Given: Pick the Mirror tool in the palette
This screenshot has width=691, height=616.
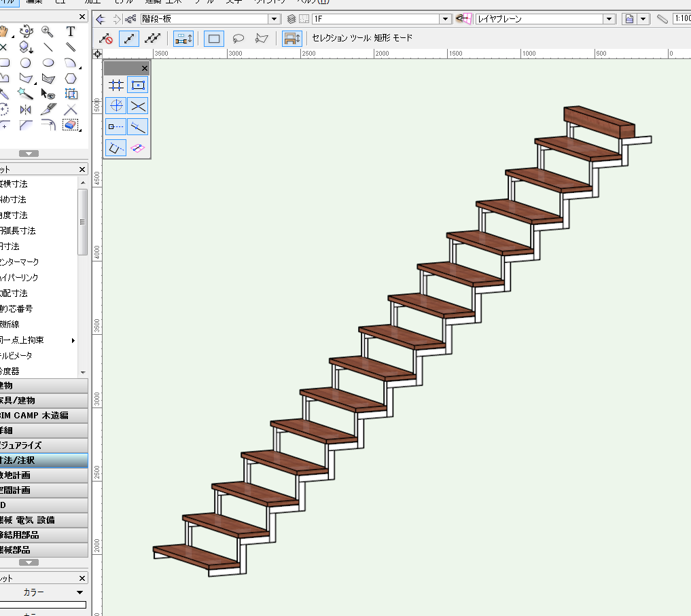Looking at the screenshot, I should [x=26, y=109].
